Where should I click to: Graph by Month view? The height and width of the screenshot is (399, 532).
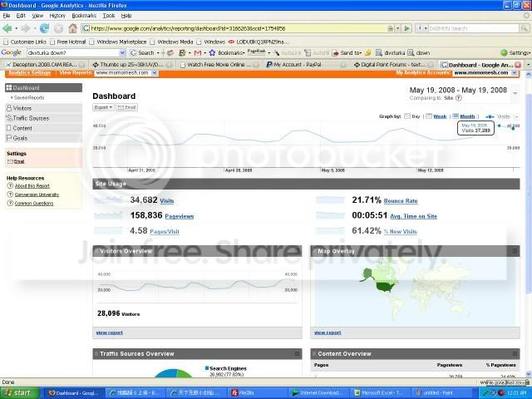coord(464,116)
